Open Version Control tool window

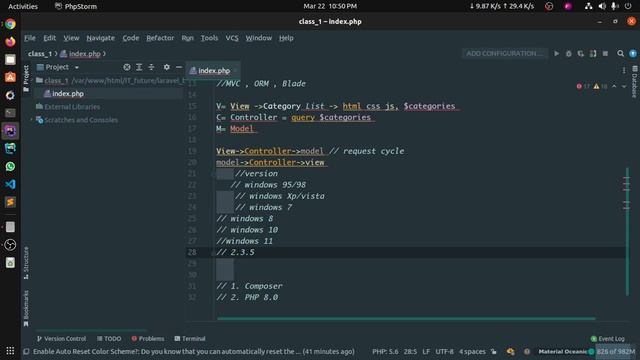click(62, 339)
